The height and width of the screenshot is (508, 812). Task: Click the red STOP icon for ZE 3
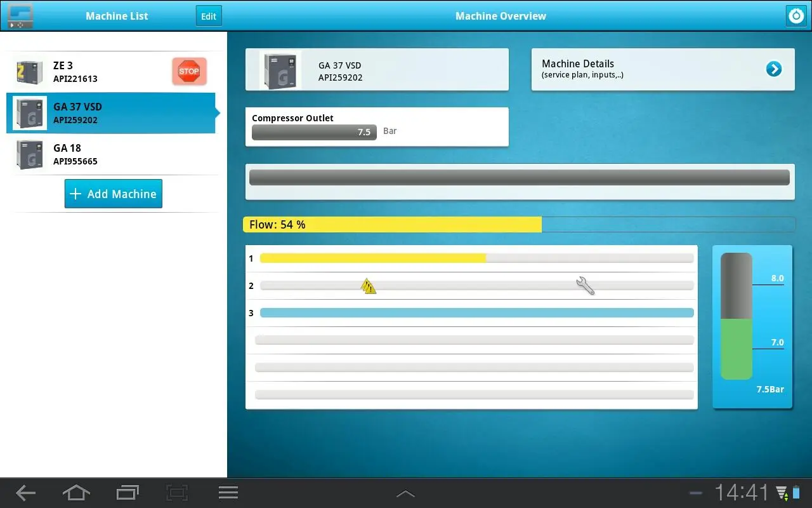(x=189, y=71)
